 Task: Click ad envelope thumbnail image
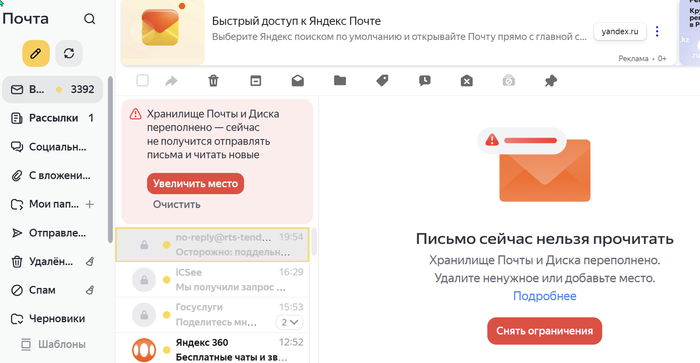coord(163,31)
